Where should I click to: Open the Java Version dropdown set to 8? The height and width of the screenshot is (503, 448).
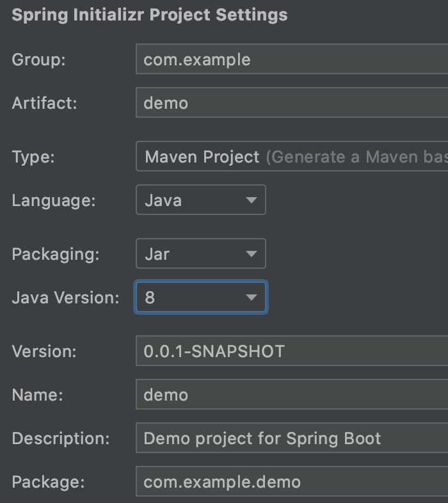coord(201,298)
